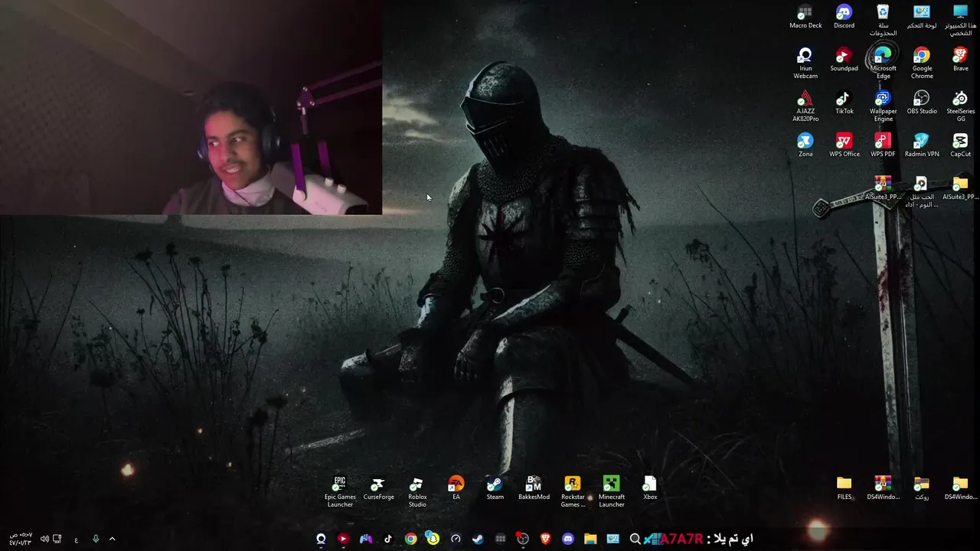
Task: Open Discord from the taskbar
Action: click(x=568, y=539)
